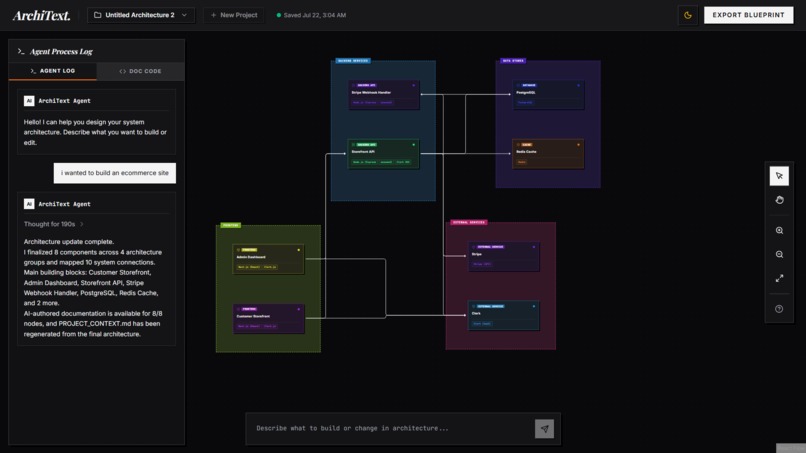The height and width of the screenshot is (453, 806).
Task: Select the Customer Storefront node
Action: (x=268, y=318)
